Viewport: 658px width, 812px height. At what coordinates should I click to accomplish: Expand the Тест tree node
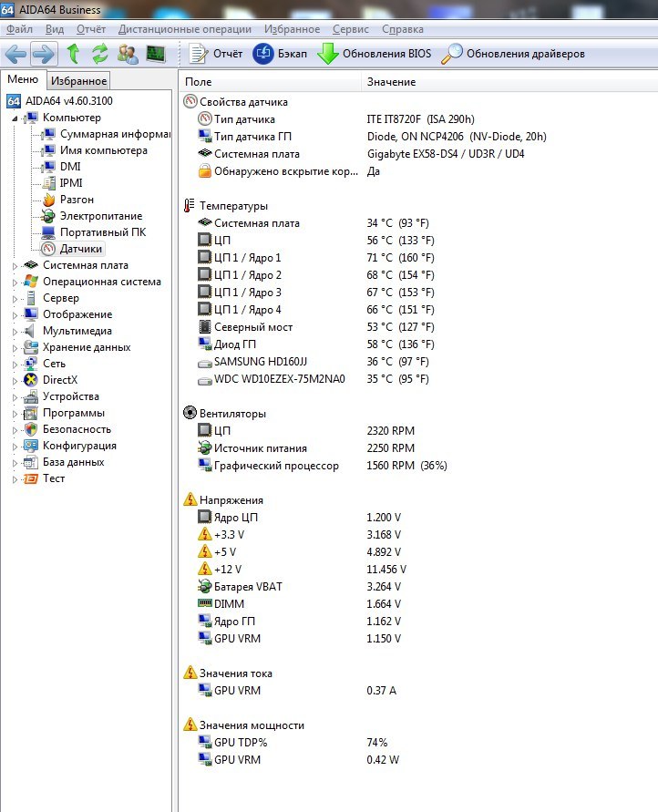point(15,479)
